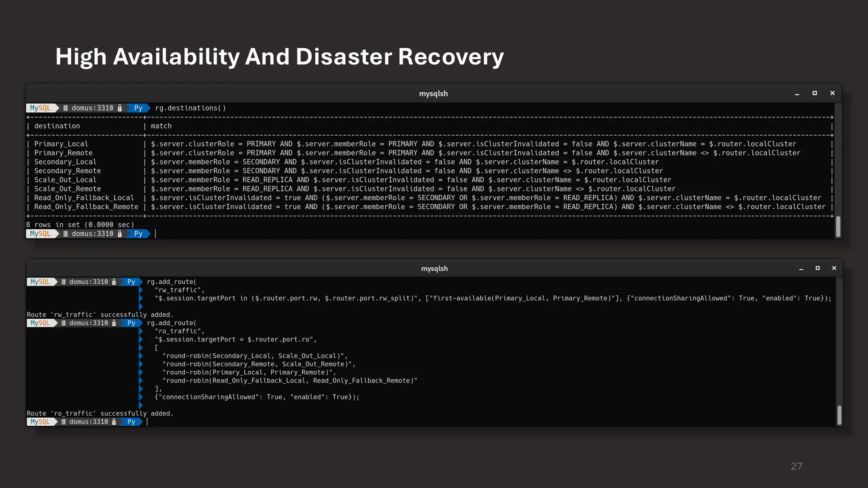Click the lock icon in the ro_traffic add_route prompt

click(x=114, y=323)
